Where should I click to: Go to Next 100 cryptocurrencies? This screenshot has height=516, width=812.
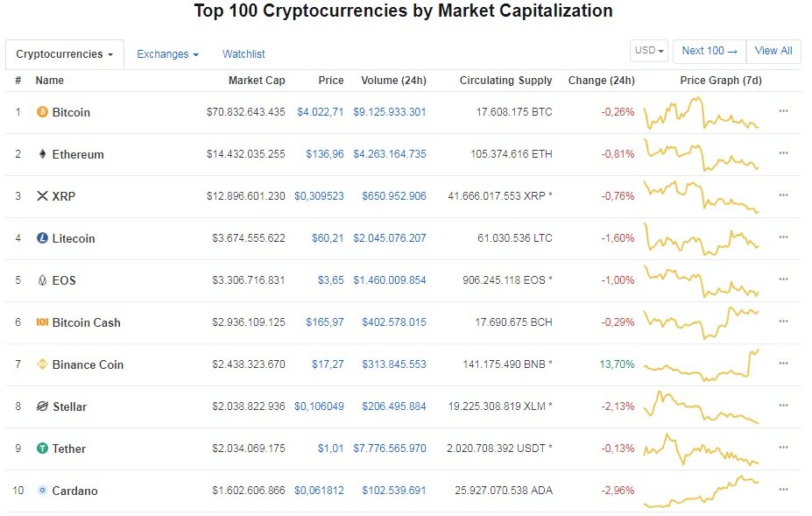710,51
